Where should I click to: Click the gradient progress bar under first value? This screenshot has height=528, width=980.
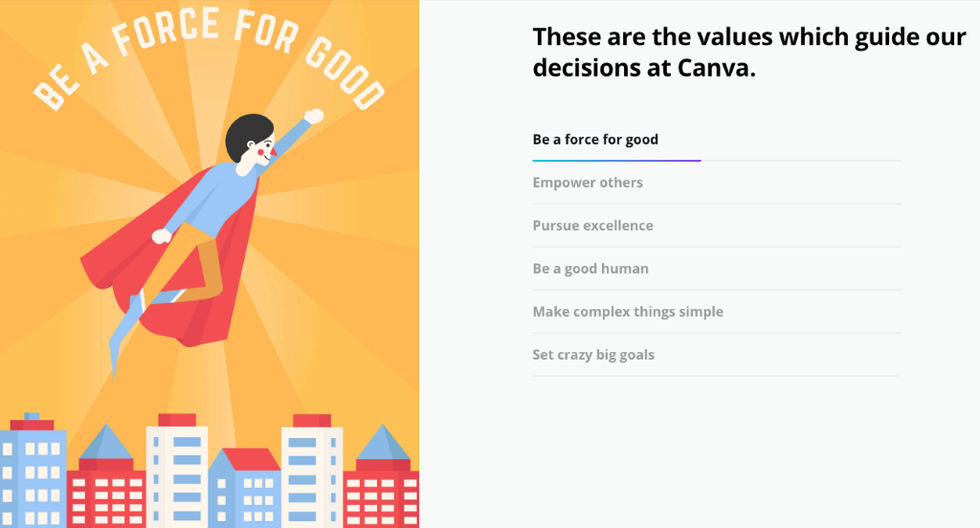pyautogui.click(x=616, y=161)
